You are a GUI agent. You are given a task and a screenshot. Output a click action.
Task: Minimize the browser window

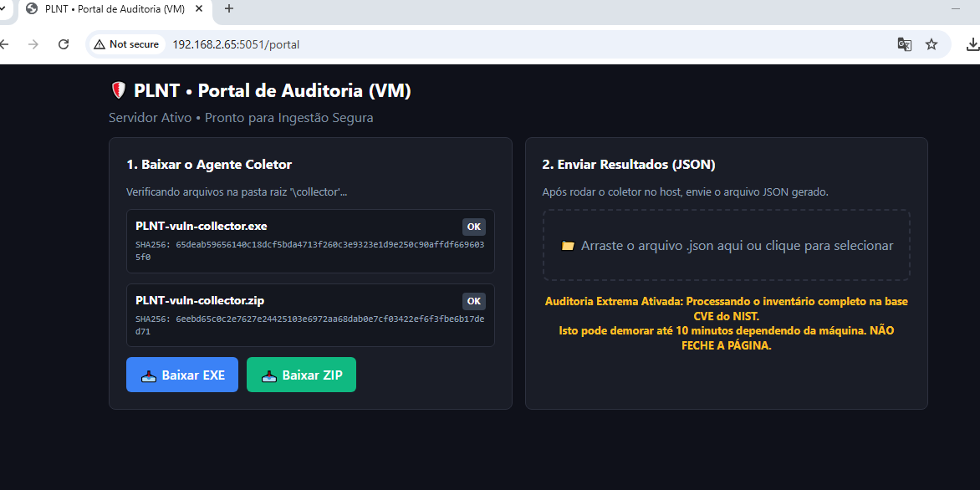click(956, 8)
